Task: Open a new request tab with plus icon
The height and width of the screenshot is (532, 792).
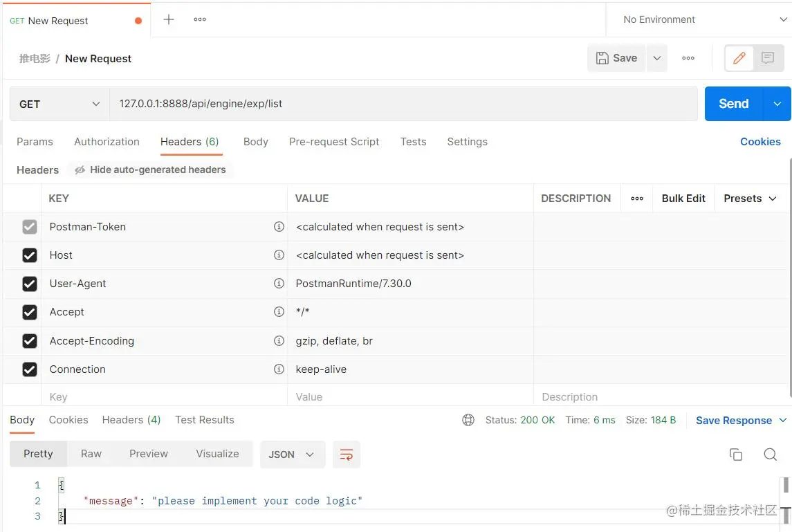Action: click(169, 19)
